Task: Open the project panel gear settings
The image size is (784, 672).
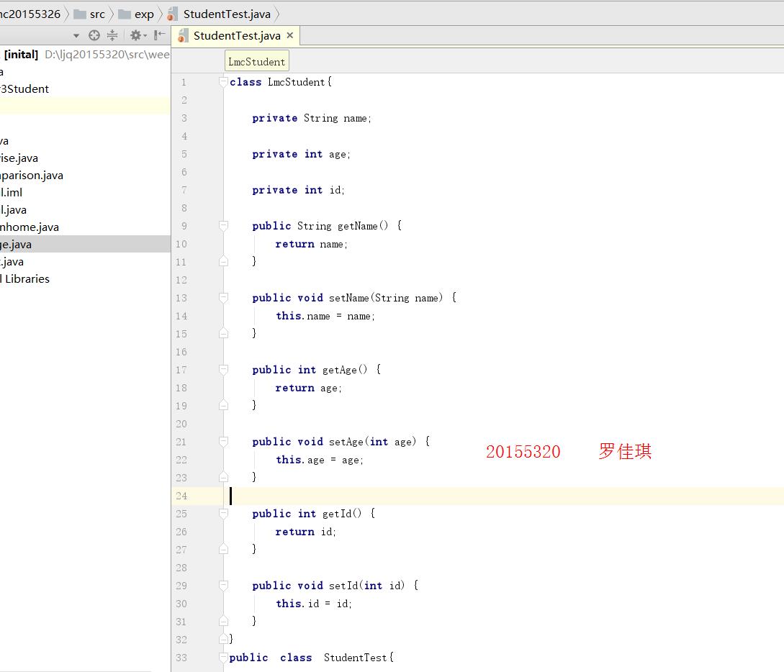Action: [x=138, y=35]
